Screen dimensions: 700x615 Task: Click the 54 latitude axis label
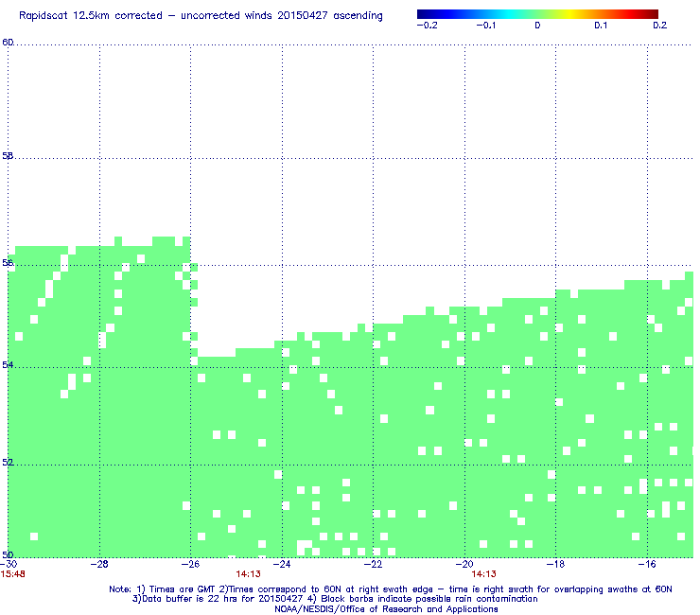(8, 365)
